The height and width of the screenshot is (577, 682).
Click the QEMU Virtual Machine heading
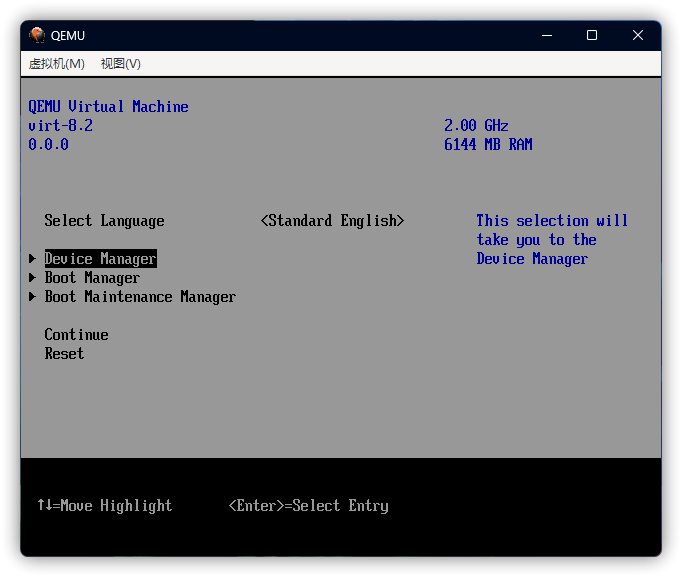click(108, 107)
